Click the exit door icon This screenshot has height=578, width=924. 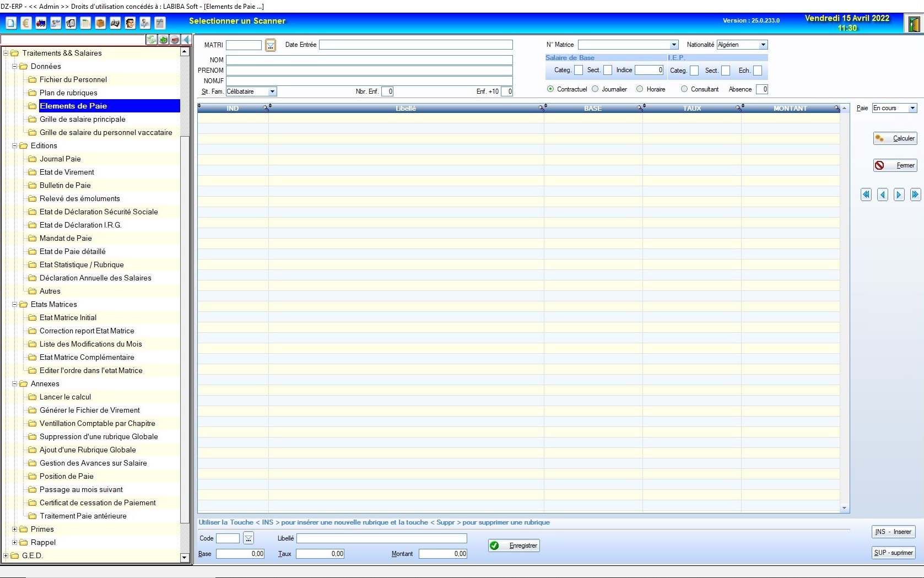[914, 24]
